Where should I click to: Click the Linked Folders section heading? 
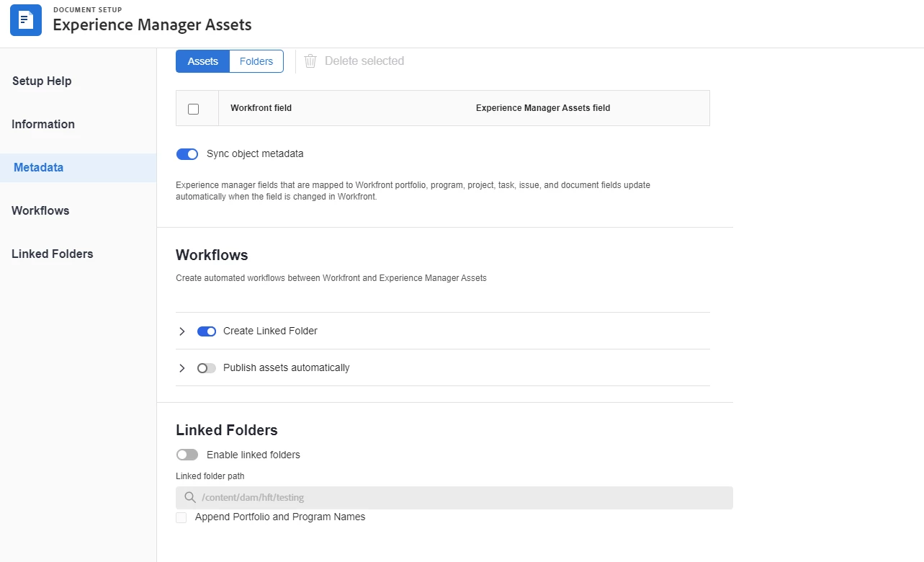pos(227,430)
